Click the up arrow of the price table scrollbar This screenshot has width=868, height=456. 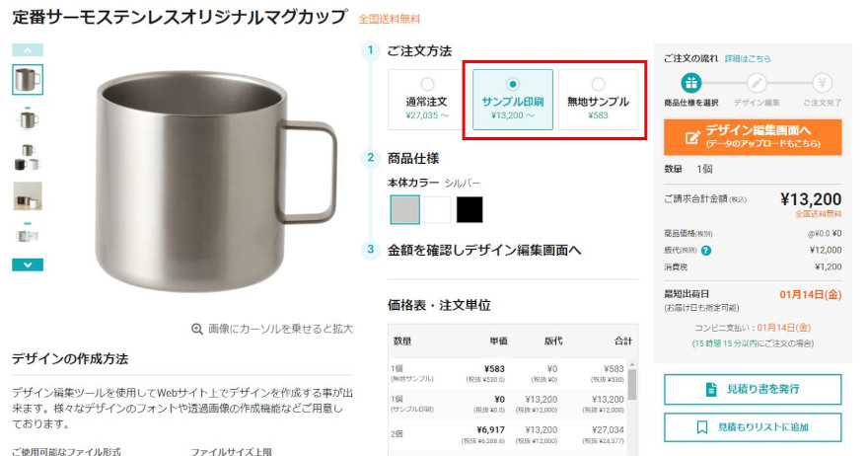[x=632, y=365]
